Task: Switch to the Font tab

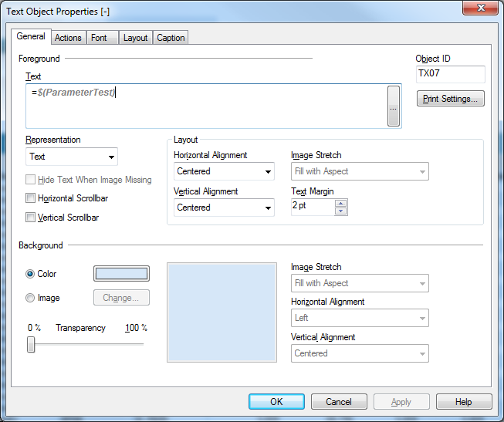Action: pyautogui.click(x=99, y=38)
